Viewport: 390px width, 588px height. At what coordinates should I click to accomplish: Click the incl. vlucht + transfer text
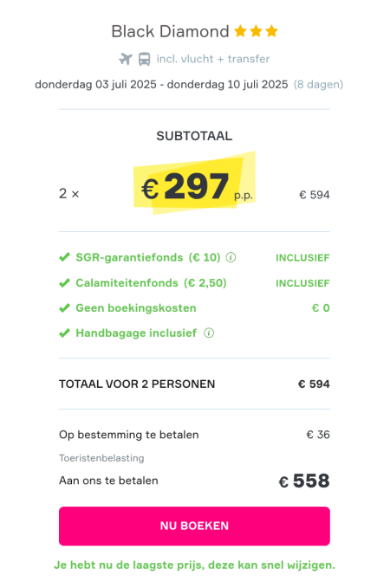213,59
